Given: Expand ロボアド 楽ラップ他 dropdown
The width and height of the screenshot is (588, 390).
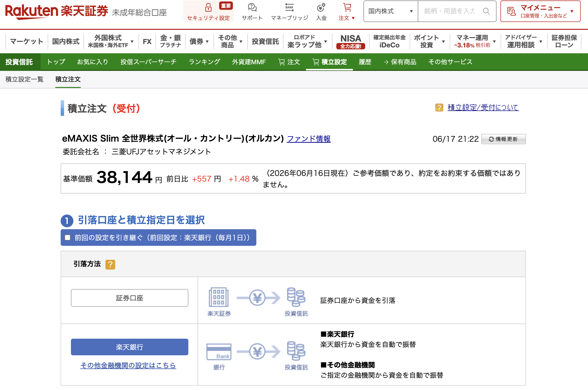Looking at the screenshot, I should tap(325, 42).
